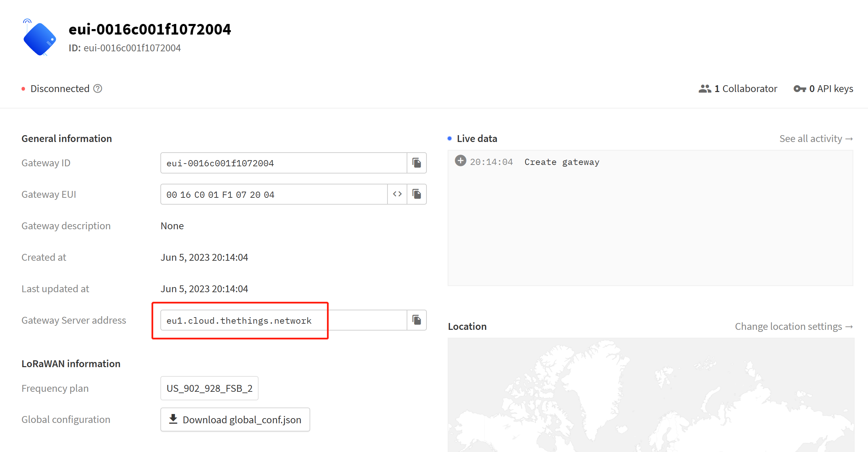868x452 pixels.
Task: Click the 20:14:04 event timestamp
Action: click(x=491, y=162)
